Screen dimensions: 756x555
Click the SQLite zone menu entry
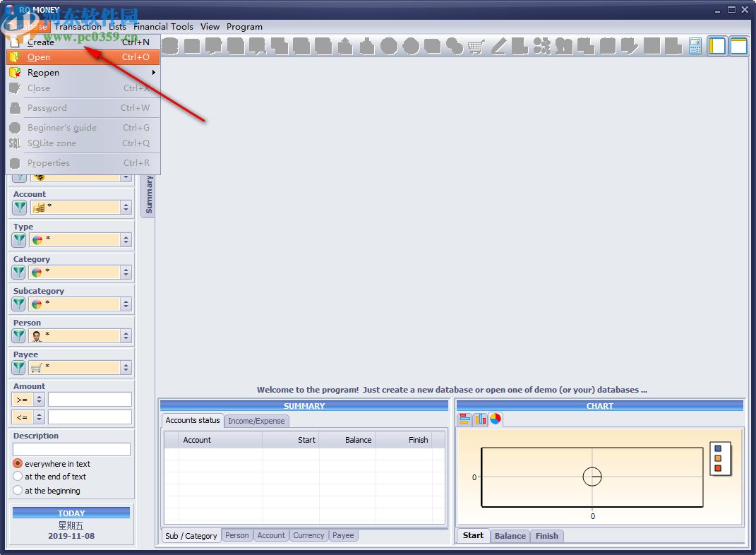point(83,143)
